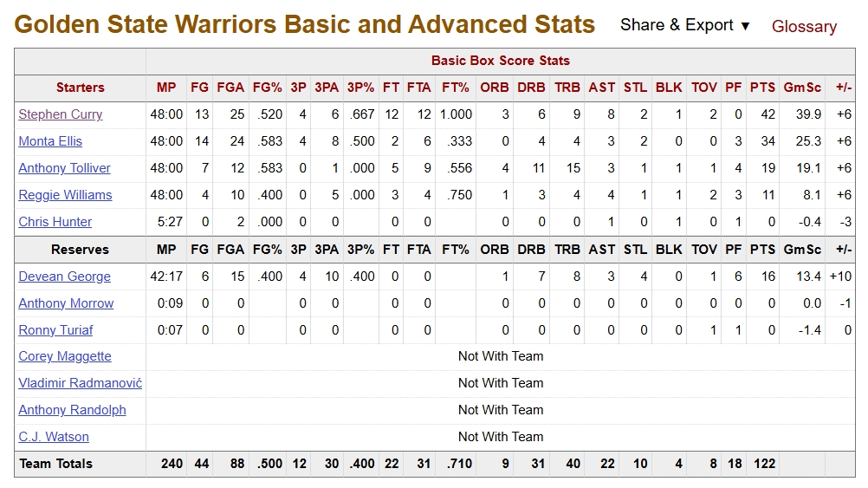
Task: Open Chris Hunter's player page
Action: click(55, 222)
